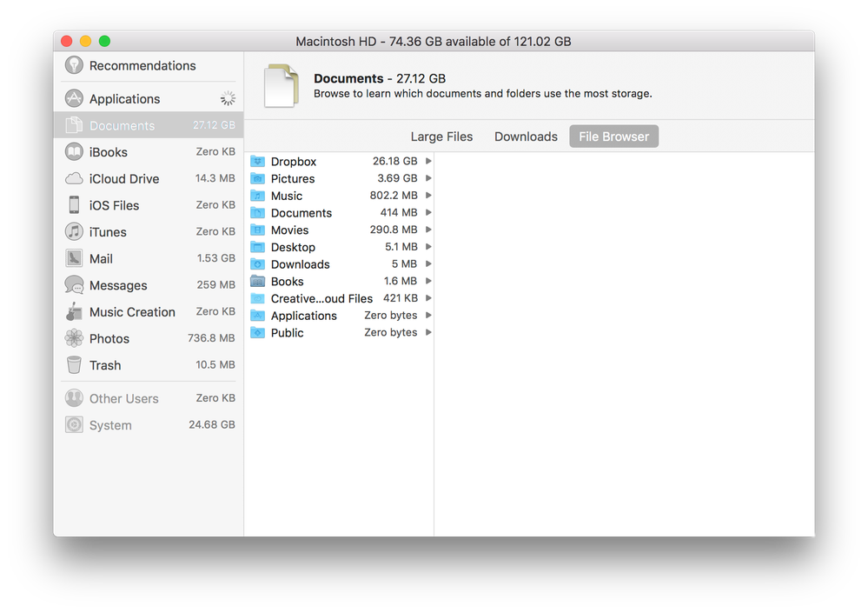Open the iBooks storage category
The width and height of the screenshot is (868, 613).
109,151
